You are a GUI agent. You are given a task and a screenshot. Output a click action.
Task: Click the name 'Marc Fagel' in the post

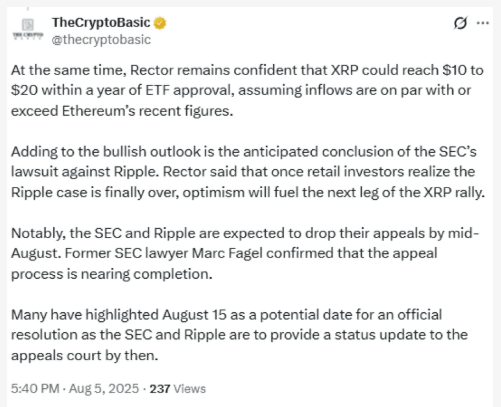point(228,253)
